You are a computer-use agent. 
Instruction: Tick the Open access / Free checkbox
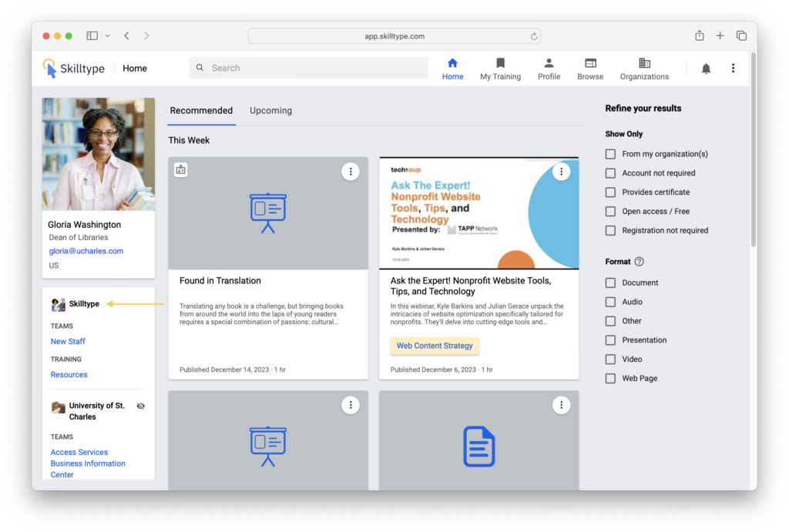click(610, 211)
